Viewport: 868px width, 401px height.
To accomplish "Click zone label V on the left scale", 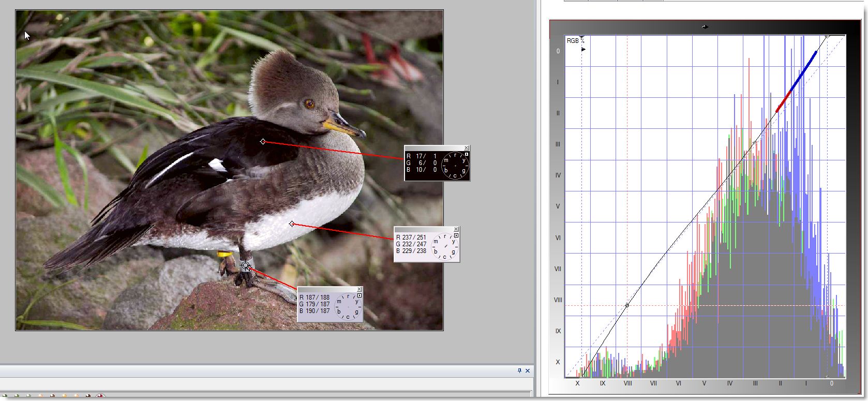I will 558,206.
